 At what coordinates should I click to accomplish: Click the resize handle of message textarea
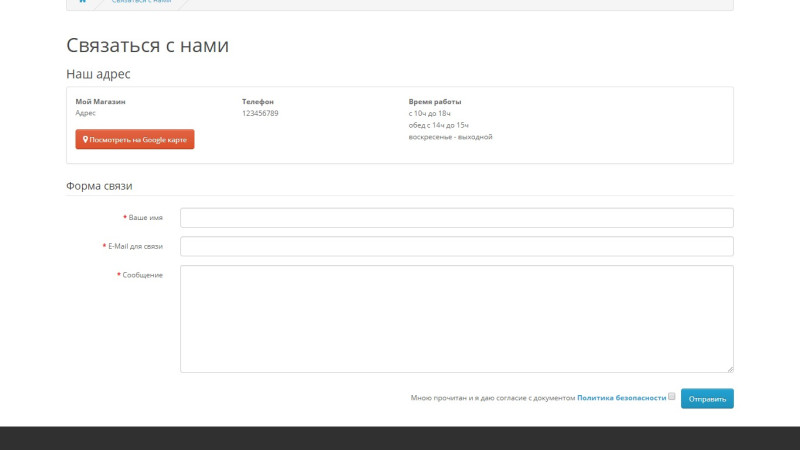pyautogui.click(x=730, y=369)
